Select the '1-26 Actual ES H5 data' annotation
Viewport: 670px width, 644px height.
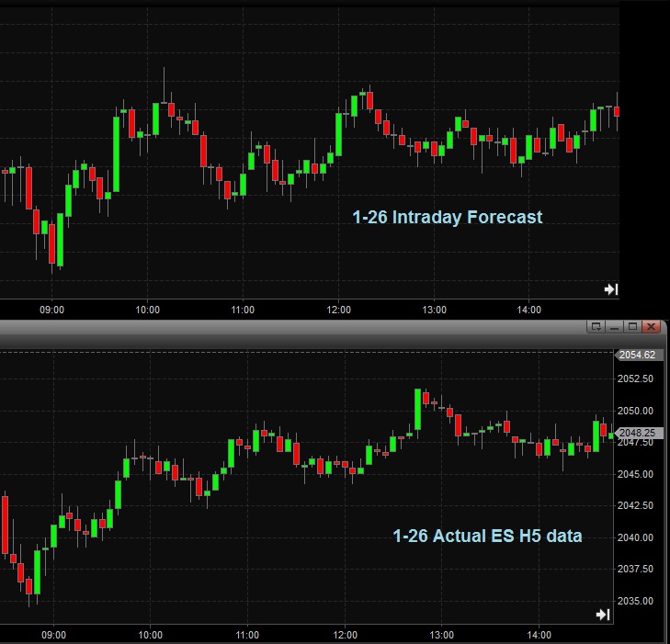pyautogui.click(x=487, y=536)
